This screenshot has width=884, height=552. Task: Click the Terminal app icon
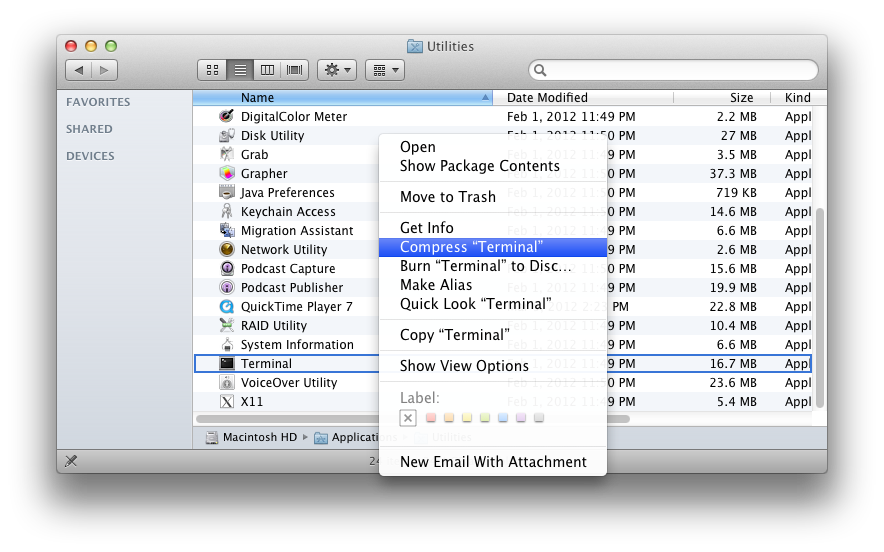227,363
